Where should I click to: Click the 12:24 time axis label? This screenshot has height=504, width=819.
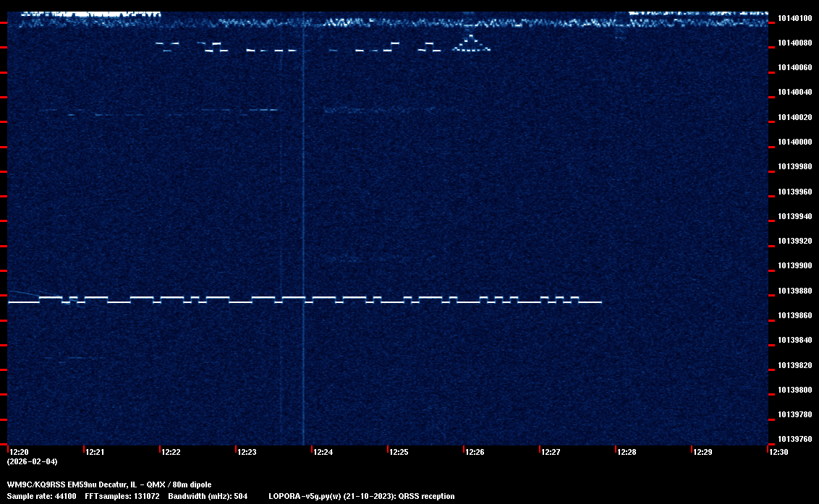click(x=323, y=453)
